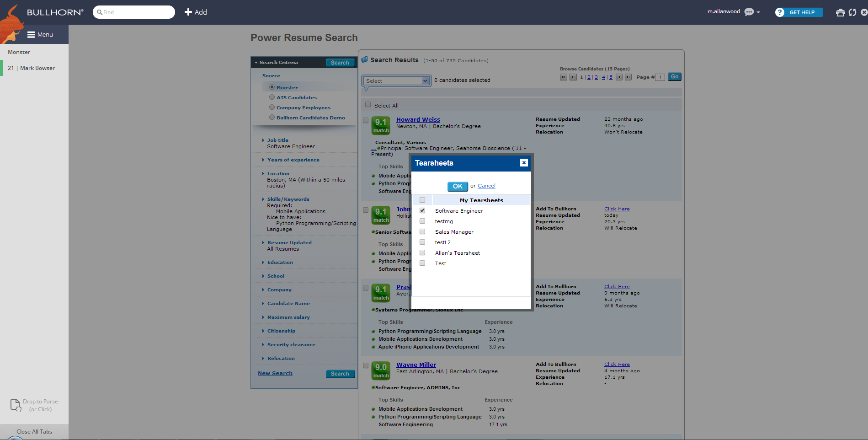Tick the Allan's Tearsheet checkbox

pyautogui.click(x=422, y=253)
